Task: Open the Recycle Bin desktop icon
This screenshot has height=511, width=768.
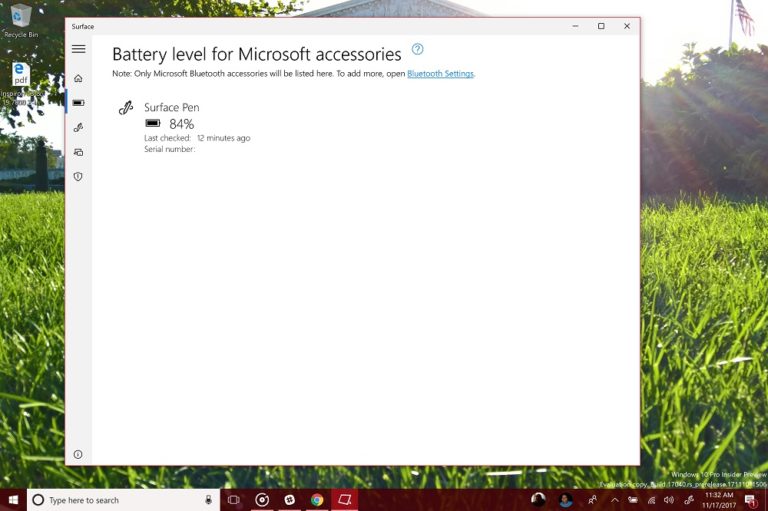Action: 21,21
